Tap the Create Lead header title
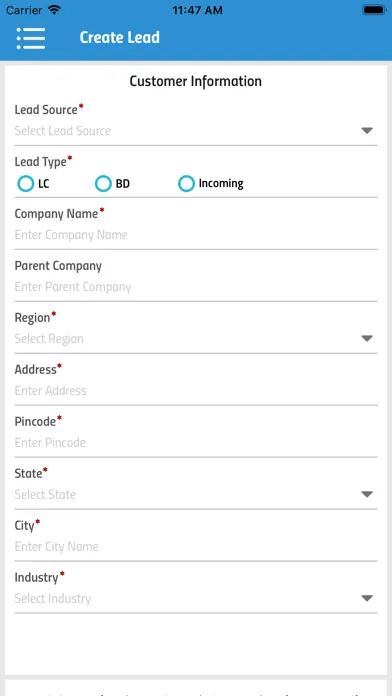 pyautogui.click(x=119, y=38)
